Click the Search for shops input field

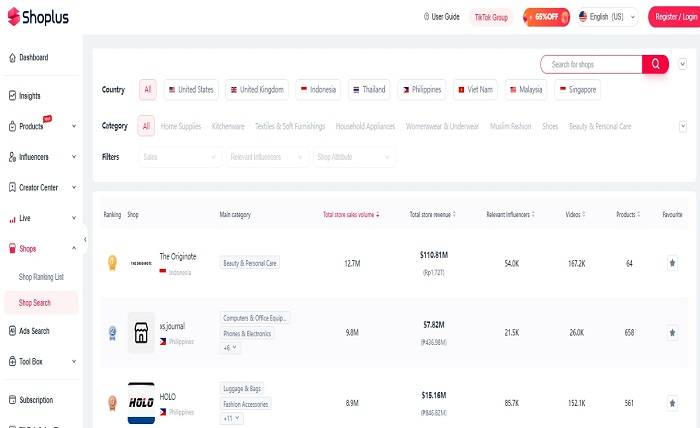(x=591, y=64)
